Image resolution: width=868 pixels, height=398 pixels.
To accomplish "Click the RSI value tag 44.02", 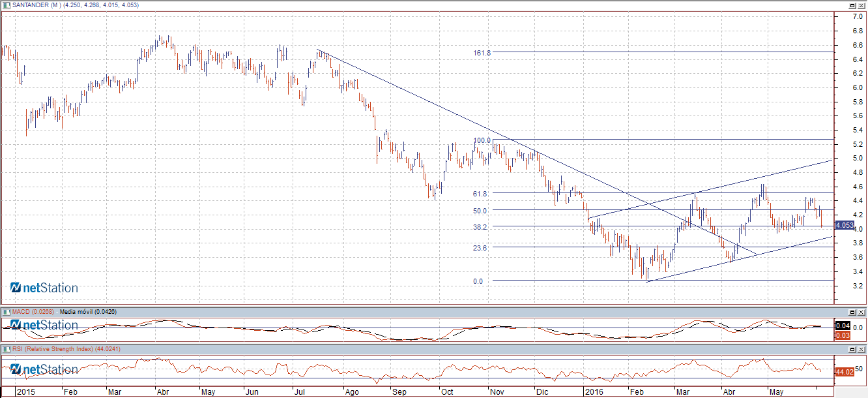I will (x=844, y=371).
